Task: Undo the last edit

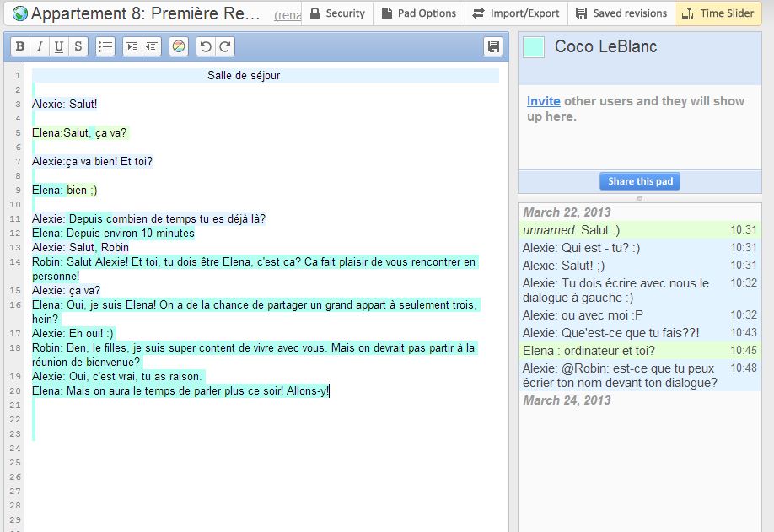Action: (206, 47)
